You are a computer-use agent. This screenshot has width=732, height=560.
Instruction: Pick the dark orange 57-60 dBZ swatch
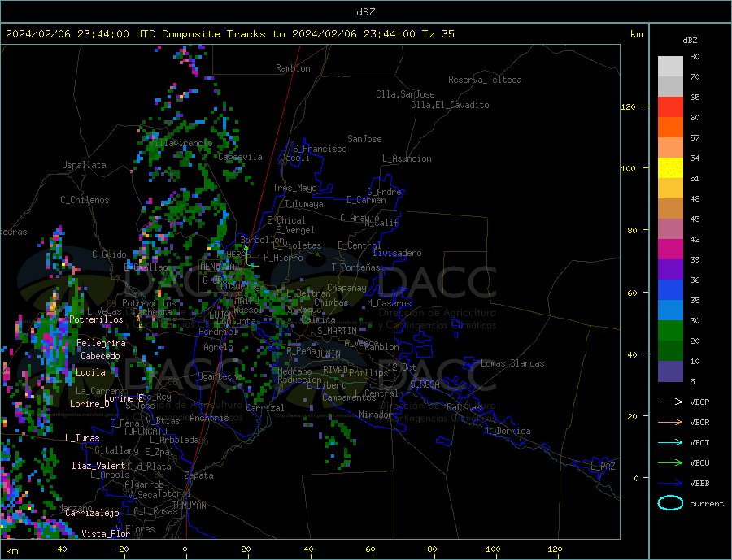[670, 128]
